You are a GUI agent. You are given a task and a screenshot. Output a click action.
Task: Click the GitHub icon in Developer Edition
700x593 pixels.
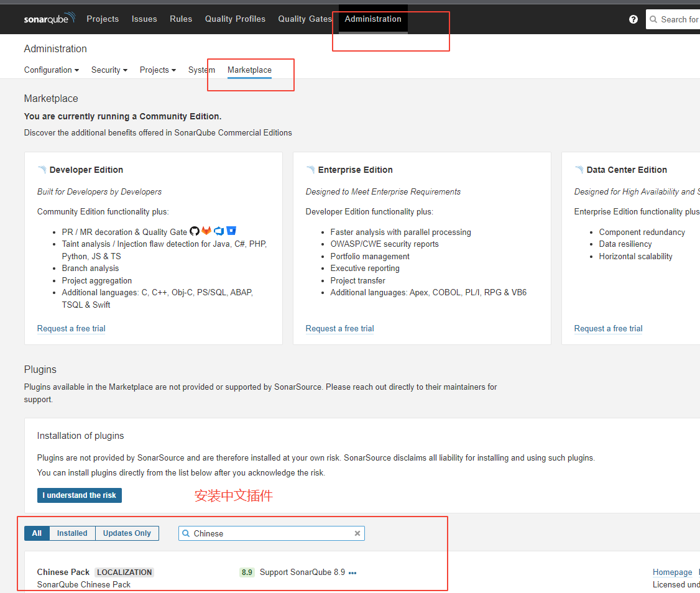point(194,231)
